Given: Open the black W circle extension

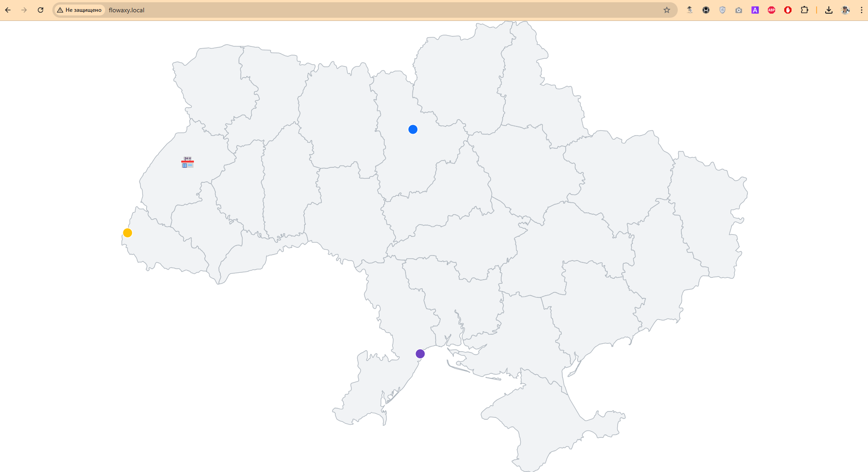Looking at the screenshot, I should pyautogui.click(x=706, y=10).
